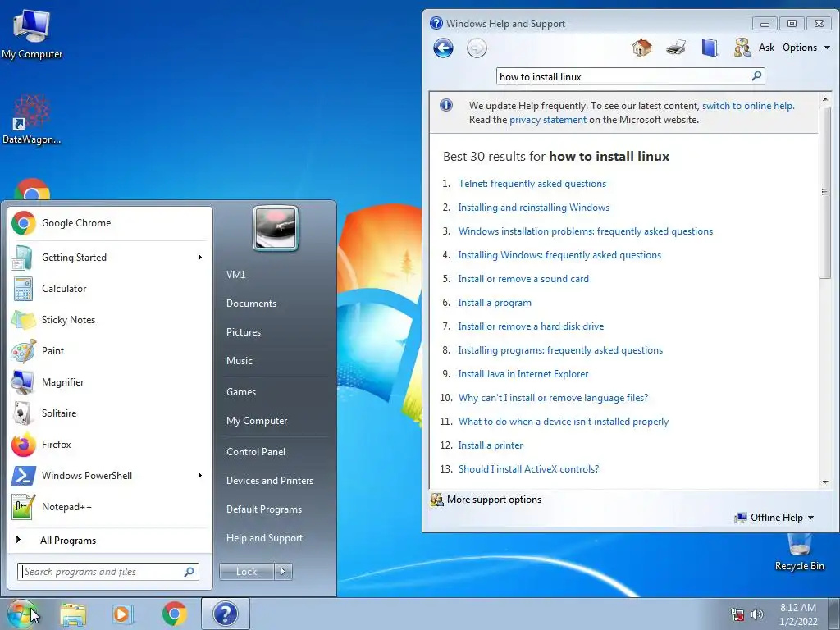Open Telnet: frequently asked questions result
Screen dimensions: 840x630
532,184
